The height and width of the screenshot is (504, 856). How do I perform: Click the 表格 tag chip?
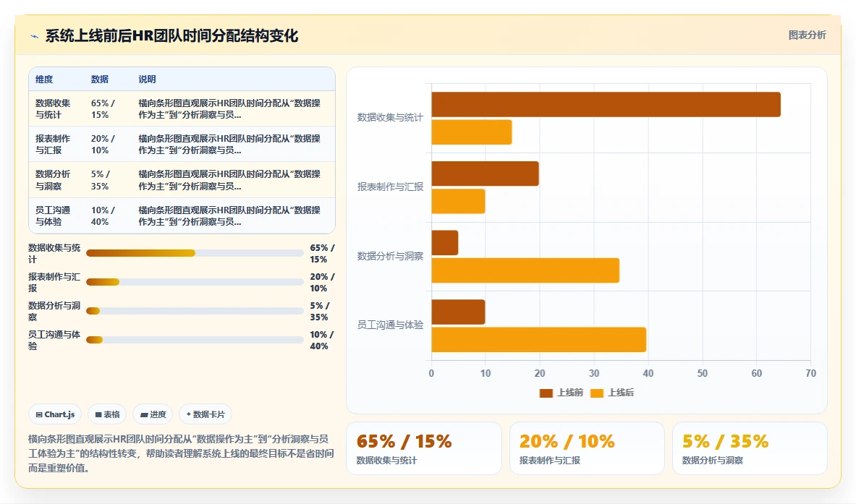coord(107,414)
